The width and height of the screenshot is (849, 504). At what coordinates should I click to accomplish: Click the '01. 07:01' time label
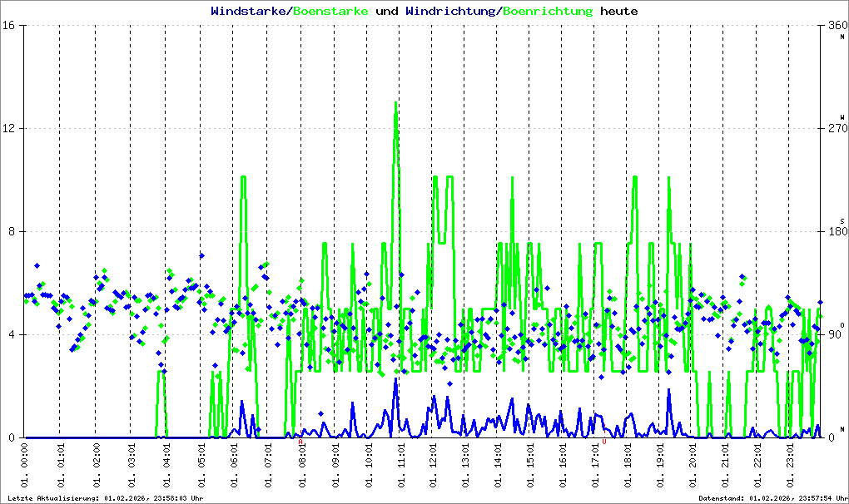click(x=268, y=466)
